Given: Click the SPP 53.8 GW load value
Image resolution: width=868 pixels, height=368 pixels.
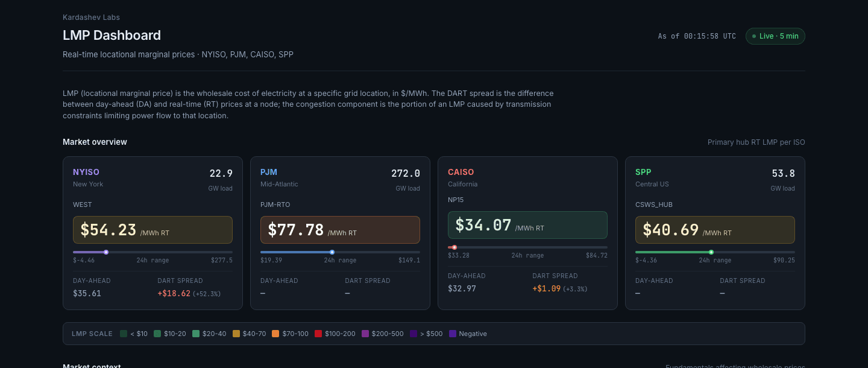Looking at the screenshot, I should (784, 174).
